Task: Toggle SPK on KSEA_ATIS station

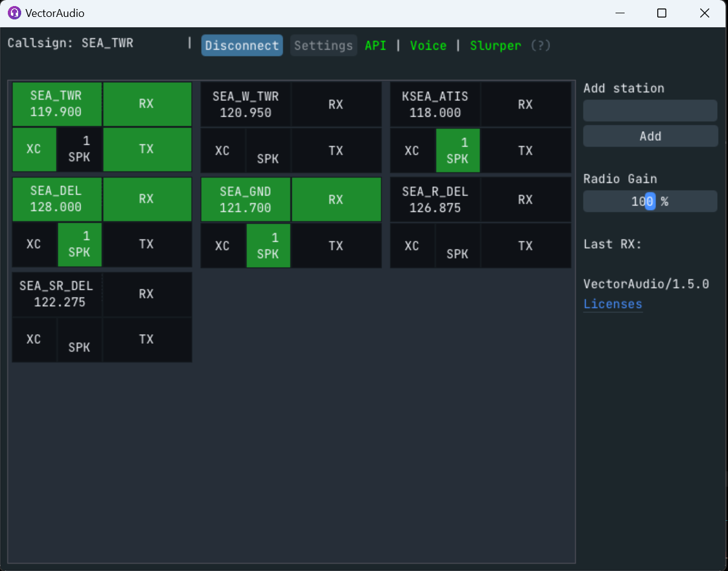Action: pyautogui.click(x=458, y=150)
